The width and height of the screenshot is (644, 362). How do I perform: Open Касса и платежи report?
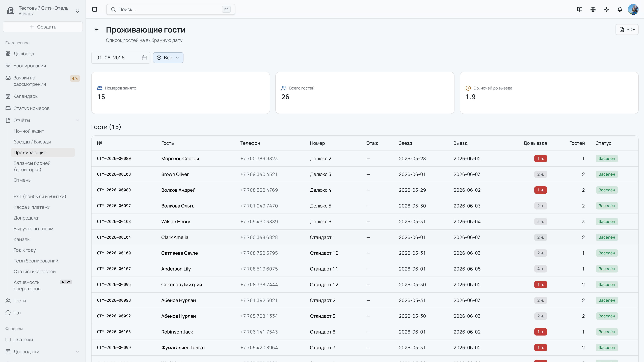point(32,207)
